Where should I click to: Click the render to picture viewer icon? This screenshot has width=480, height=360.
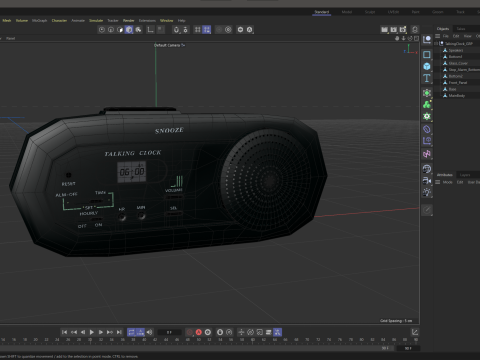[x=394, y=30]
